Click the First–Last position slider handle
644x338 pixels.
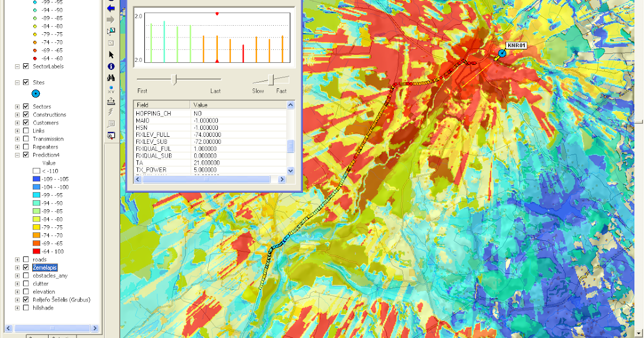[173, 80]
